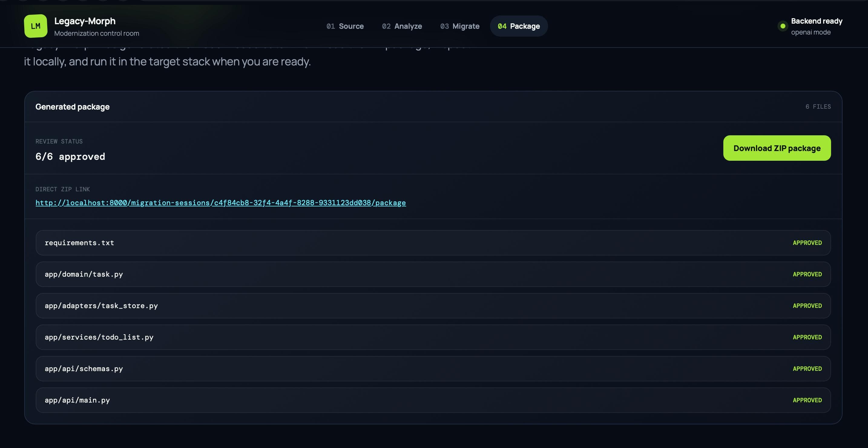Click the green backend status indicator dot
The height and width of the screenshot is (448, 868).
tap(783, 26)
